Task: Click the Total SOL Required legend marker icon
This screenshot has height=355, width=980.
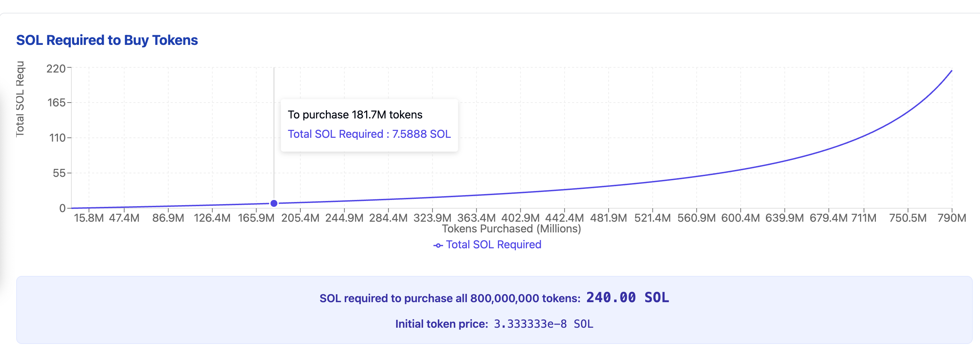Action: (x=438, y=245)
